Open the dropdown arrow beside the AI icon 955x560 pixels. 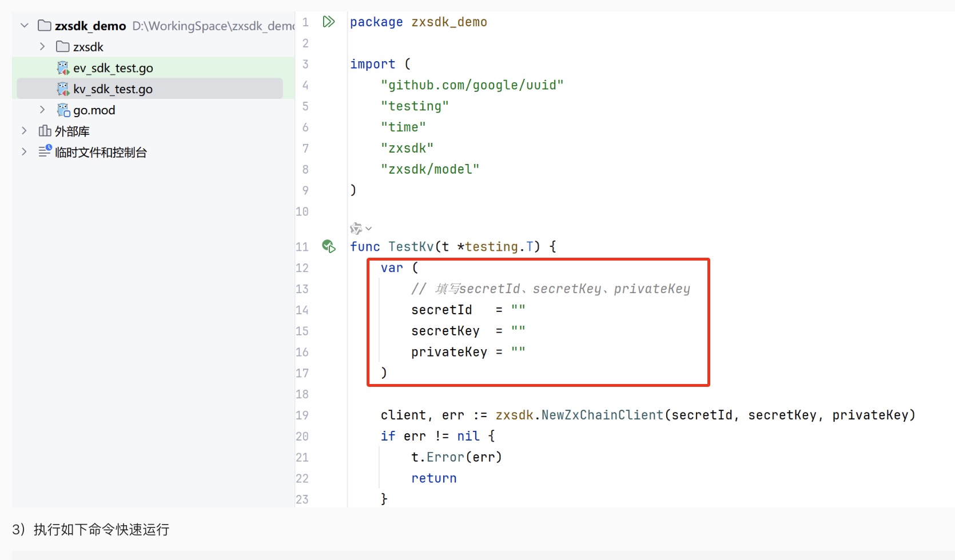tap(369, 229)
